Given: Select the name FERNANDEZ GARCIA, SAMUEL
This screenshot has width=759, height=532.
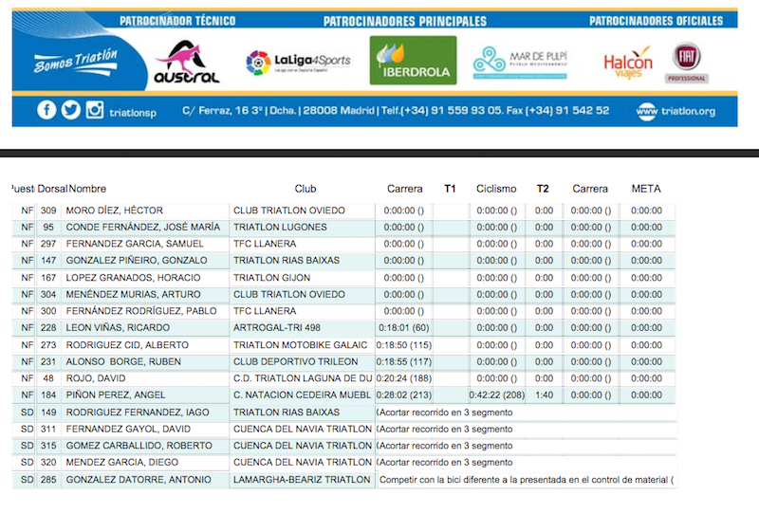Looking at the screenshot, I should click(x=135, y=244).
